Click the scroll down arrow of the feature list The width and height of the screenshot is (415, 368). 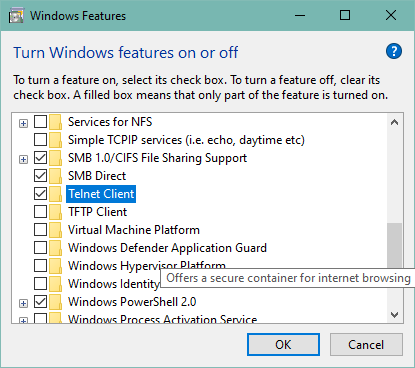tap(395, 315)
